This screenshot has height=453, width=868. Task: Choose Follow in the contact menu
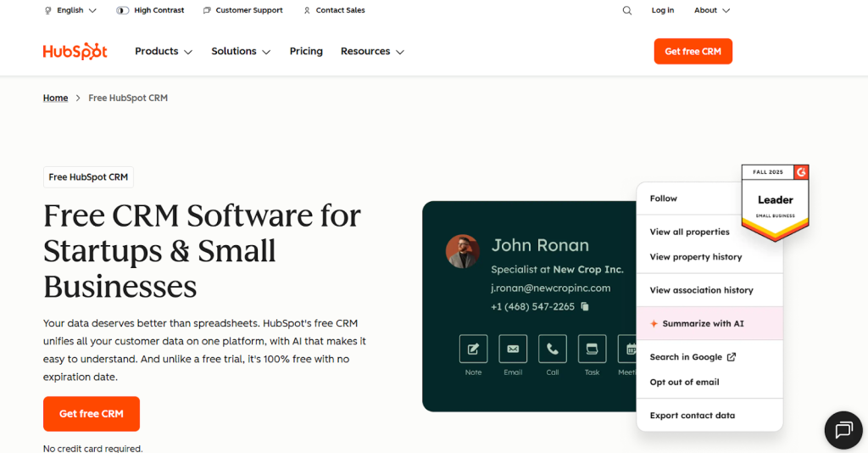[x=663, y=199]
